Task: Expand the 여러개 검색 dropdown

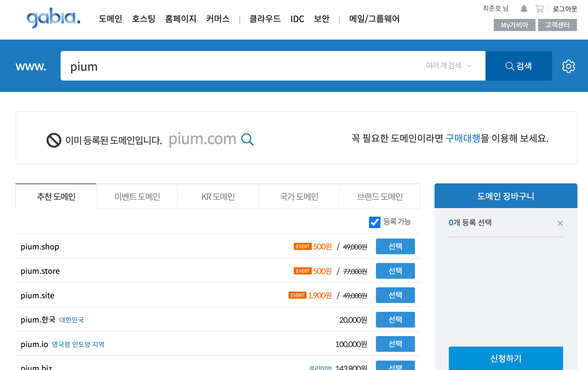Action: [448, 66]
